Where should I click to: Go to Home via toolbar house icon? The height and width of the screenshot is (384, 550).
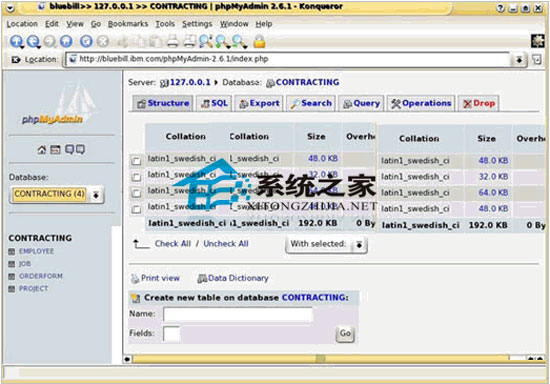tap(66, 41)
